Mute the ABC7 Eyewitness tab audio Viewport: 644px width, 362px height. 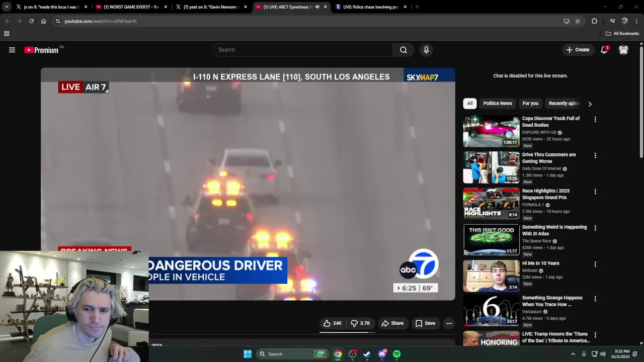pyautogui.click(x=317, y=7)
